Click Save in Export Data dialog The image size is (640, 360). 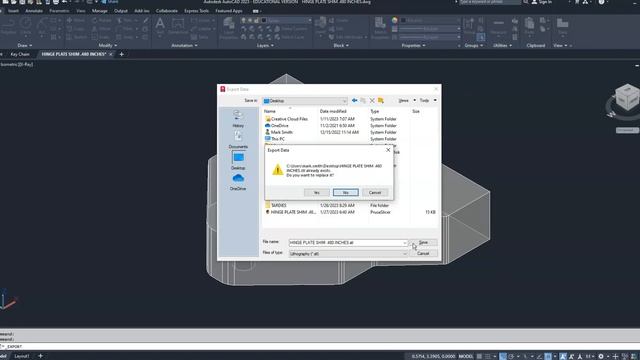coord(423,242)
